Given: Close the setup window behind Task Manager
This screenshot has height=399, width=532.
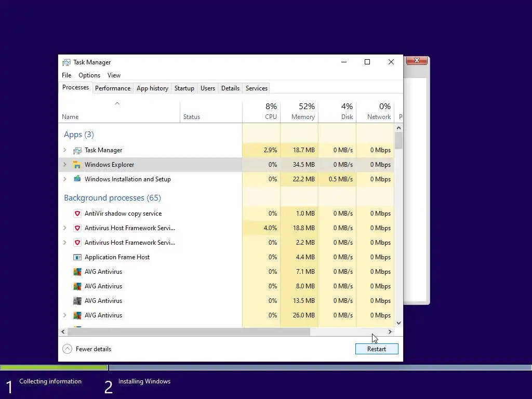Looking at the screenshot, I should (x=417, y=60).
